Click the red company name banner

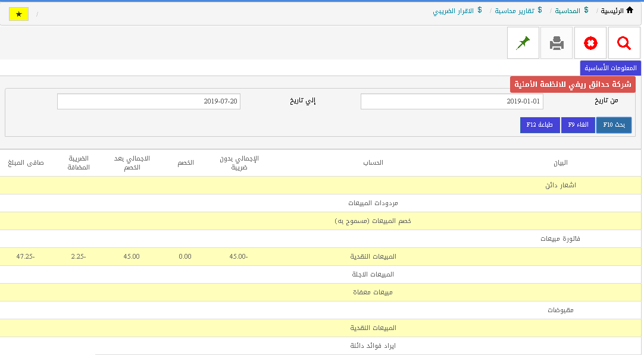pyautogui.click(x=573, y=84)
